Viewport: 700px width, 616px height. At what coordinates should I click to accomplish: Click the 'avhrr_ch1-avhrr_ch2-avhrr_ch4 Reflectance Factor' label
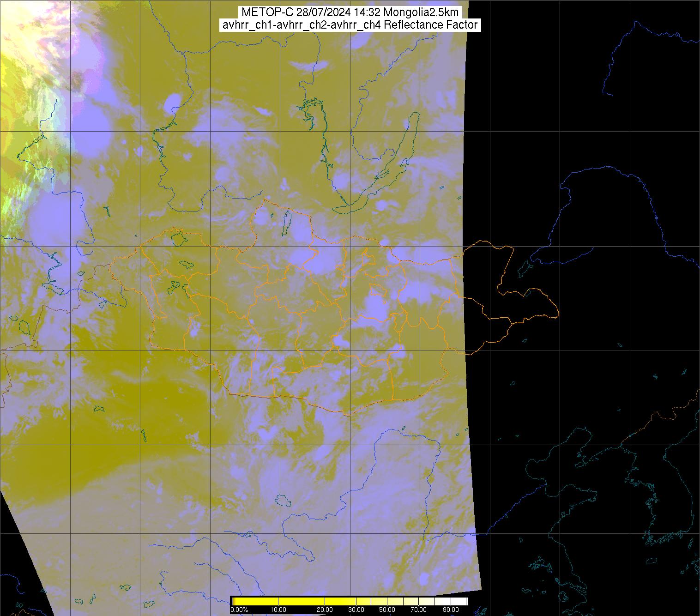tap(350, 25)
